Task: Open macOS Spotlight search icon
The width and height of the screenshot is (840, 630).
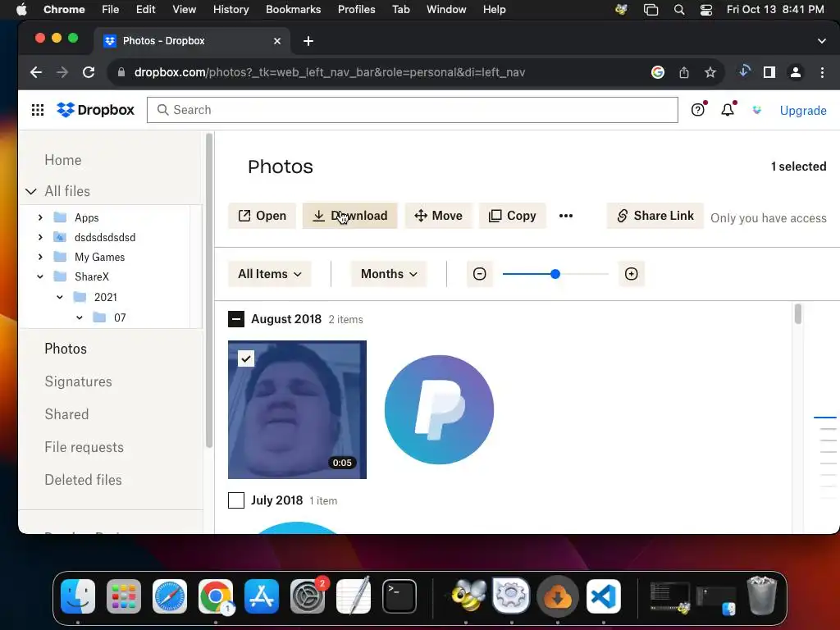Action: [x=678, y=10]
